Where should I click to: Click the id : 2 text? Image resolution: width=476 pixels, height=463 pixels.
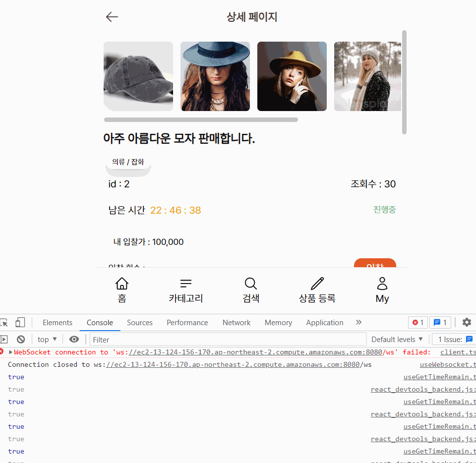click(x=119, y=184)
